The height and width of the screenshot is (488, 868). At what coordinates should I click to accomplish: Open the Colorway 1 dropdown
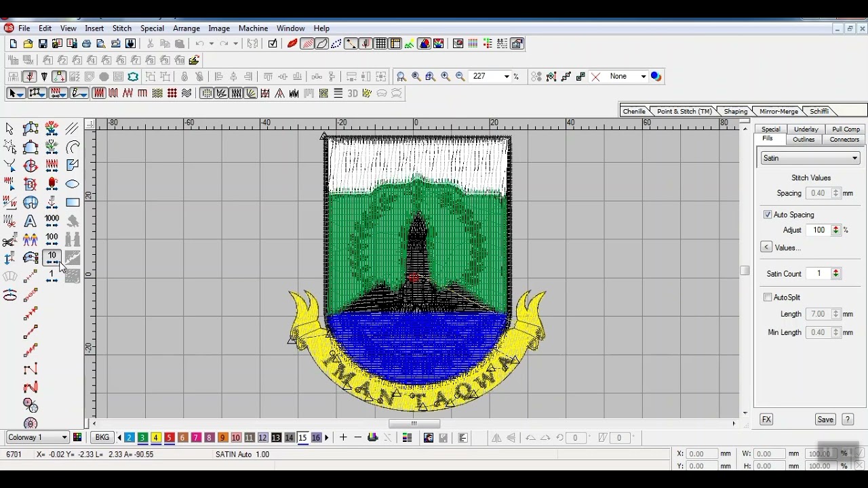pyautogui.click(x=37, y=438)
